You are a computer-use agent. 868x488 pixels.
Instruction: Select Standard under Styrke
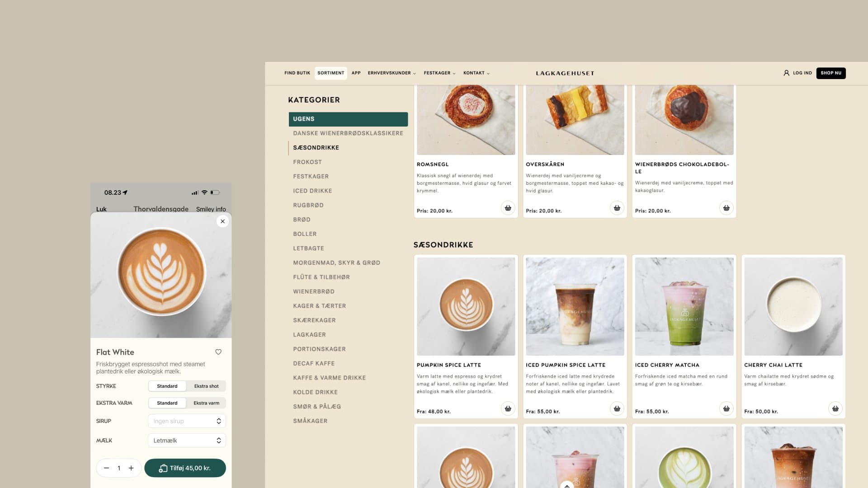[x=167, y=386]
